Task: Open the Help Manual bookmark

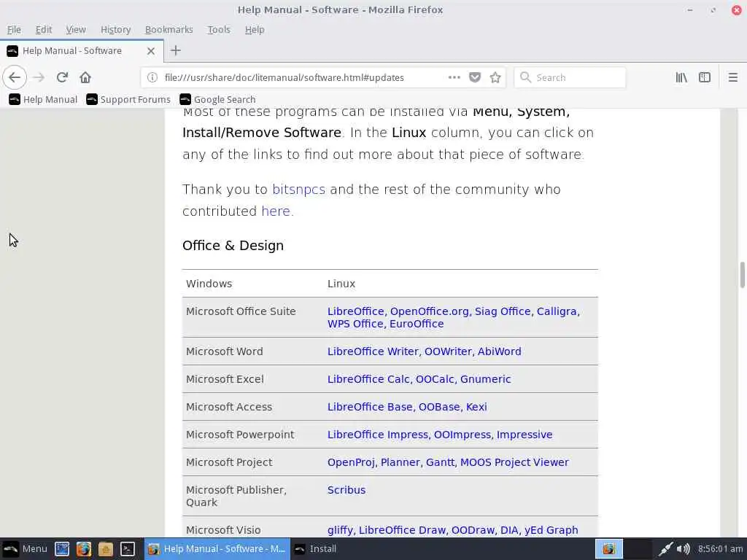Action: pyautogui.click(x=43, y=99)
